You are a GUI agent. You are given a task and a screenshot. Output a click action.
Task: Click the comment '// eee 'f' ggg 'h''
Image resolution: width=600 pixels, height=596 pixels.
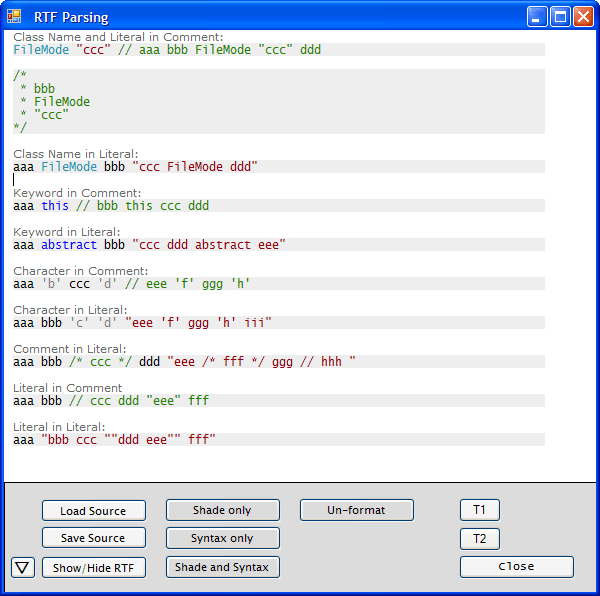click(188, 284)
